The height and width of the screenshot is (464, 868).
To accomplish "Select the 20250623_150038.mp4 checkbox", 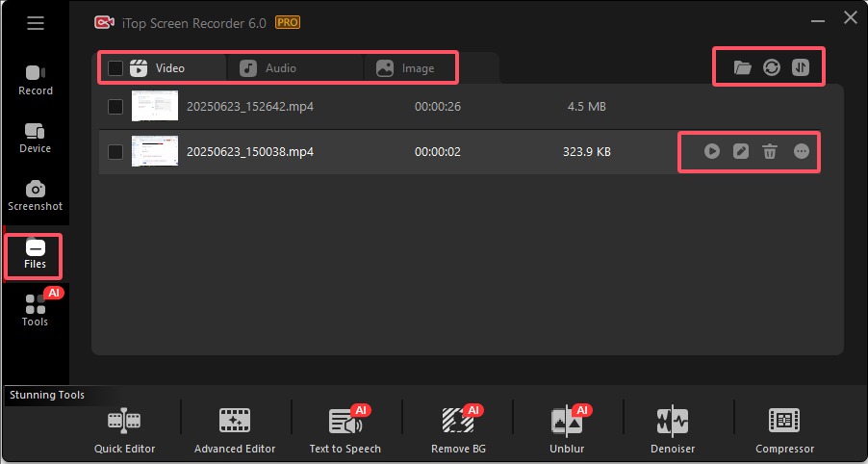I will pyautogui.click(x=115, y=151).
